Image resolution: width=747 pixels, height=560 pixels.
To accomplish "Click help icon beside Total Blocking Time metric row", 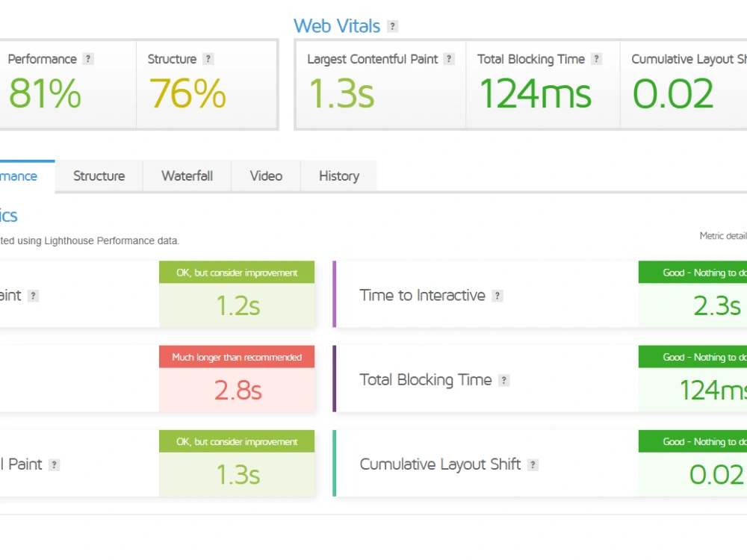I will (x=503, y=381).
